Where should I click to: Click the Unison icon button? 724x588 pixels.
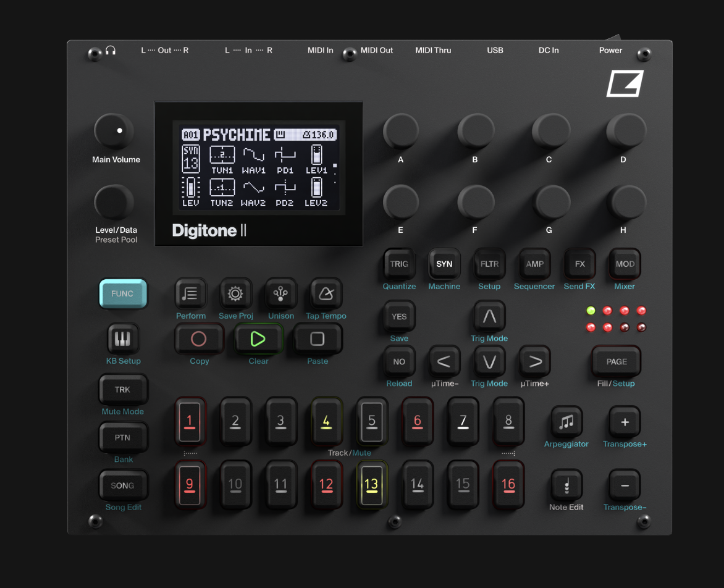point(280,293)
